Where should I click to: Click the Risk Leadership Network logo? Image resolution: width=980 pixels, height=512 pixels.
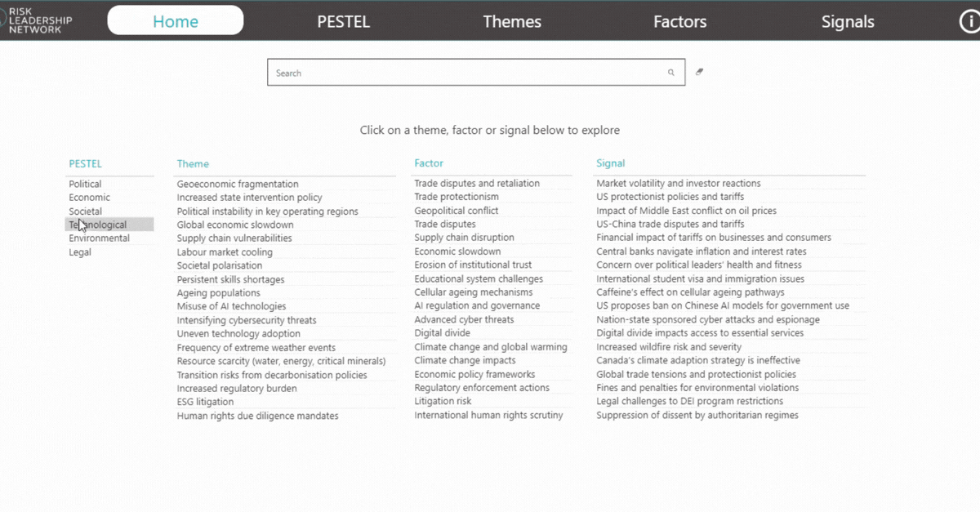point(37,20)
